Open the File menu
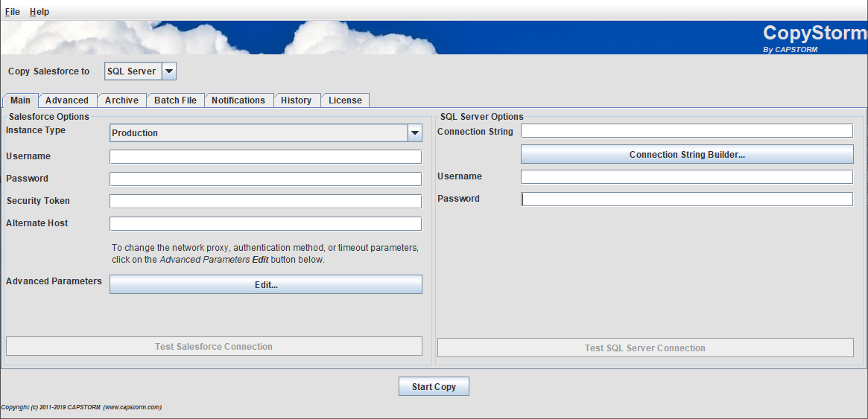868x419 pixels. [x=12, y=12]
